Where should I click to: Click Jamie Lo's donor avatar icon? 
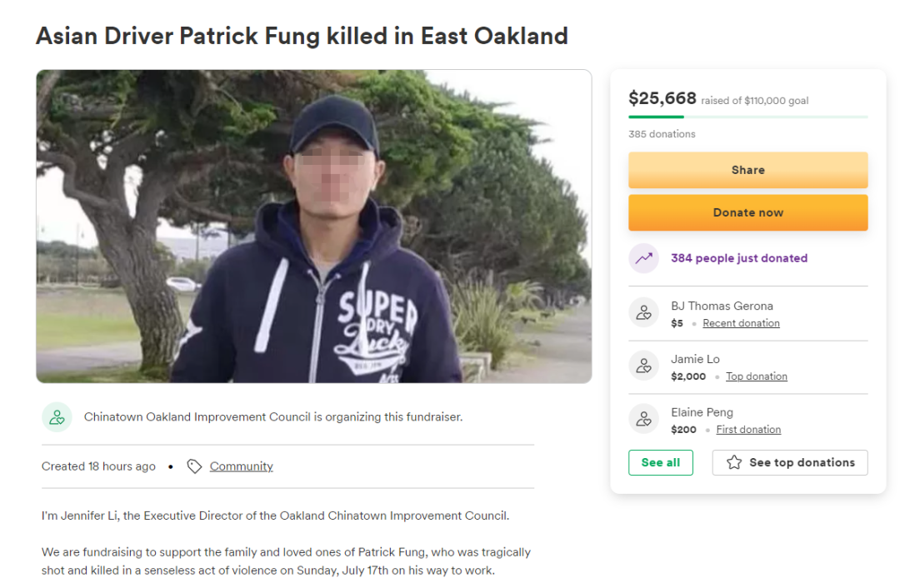coord(643,366)
